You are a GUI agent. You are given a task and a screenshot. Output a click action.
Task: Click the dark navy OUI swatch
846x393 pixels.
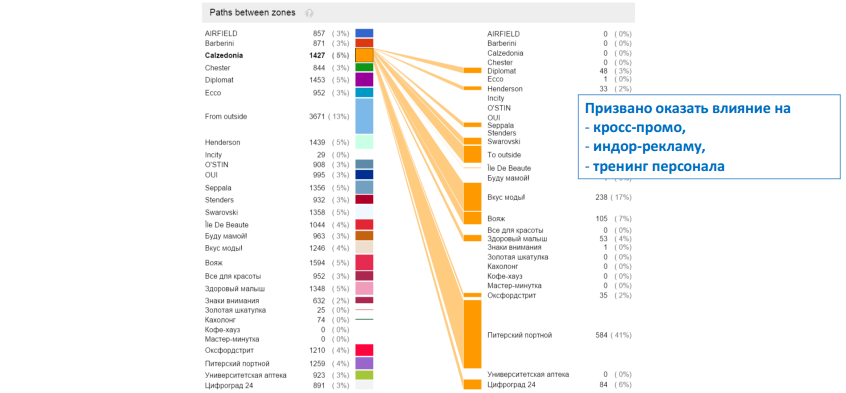pos(364,175)
